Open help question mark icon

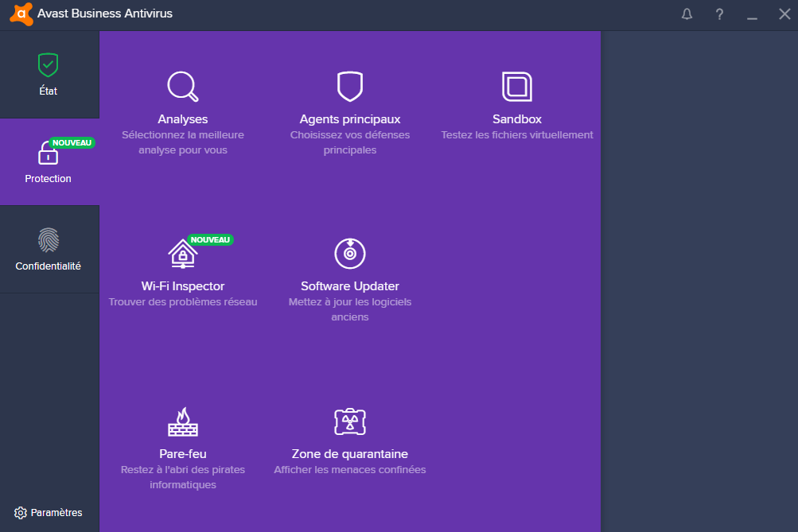[x=719, y=14]
